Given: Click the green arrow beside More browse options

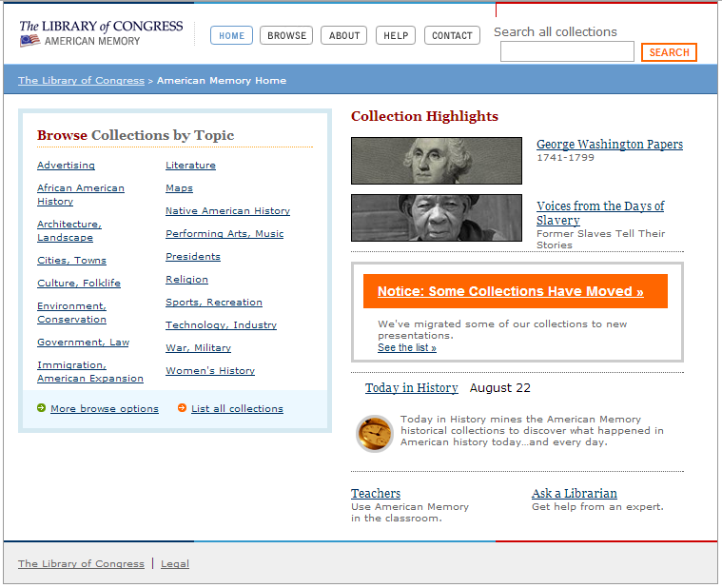Looking at the screenshot, I should point(42,408).
